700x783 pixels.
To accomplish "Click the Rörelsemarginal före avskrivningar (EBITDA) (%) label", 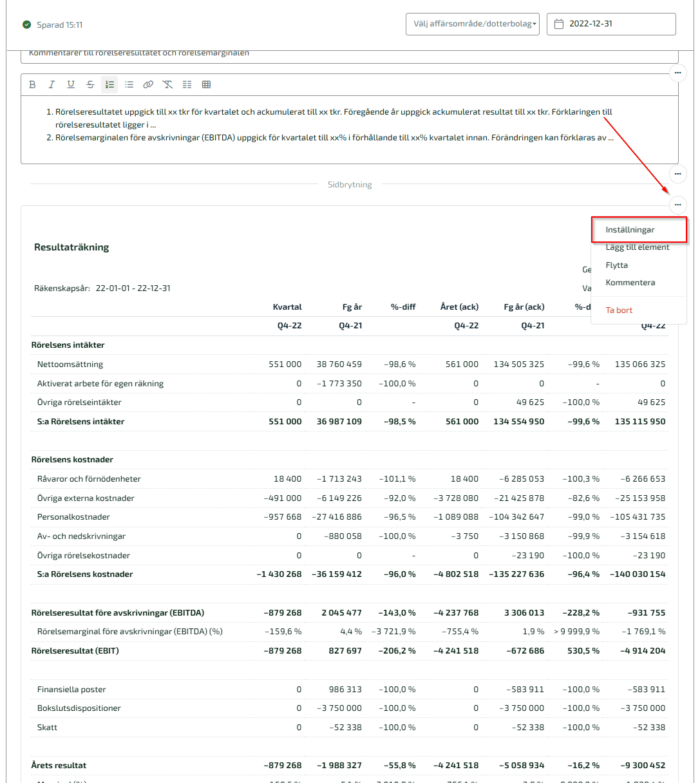I will coord(130,632).
